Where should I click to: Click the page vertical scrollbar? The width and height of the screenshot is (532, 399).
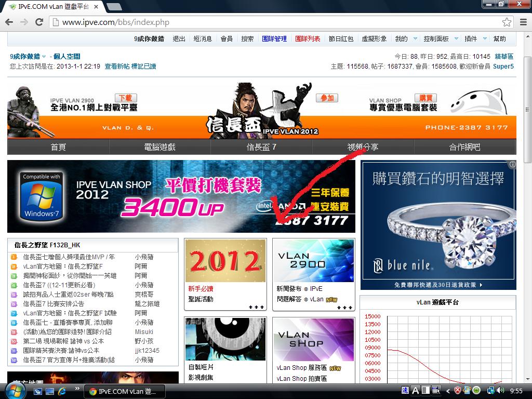[527, 109]
